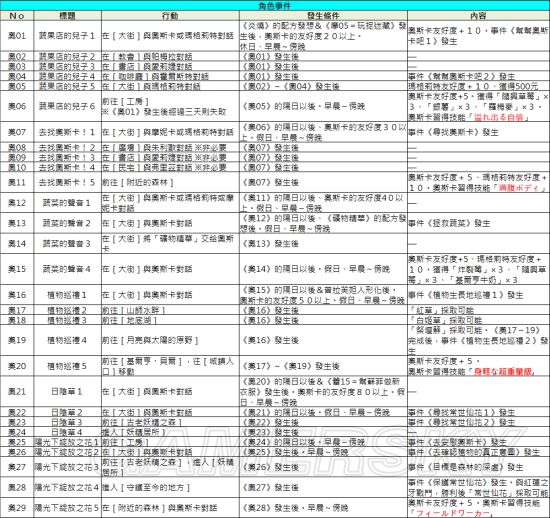Select the "奧22" number cell

click(x=17, y=412)
